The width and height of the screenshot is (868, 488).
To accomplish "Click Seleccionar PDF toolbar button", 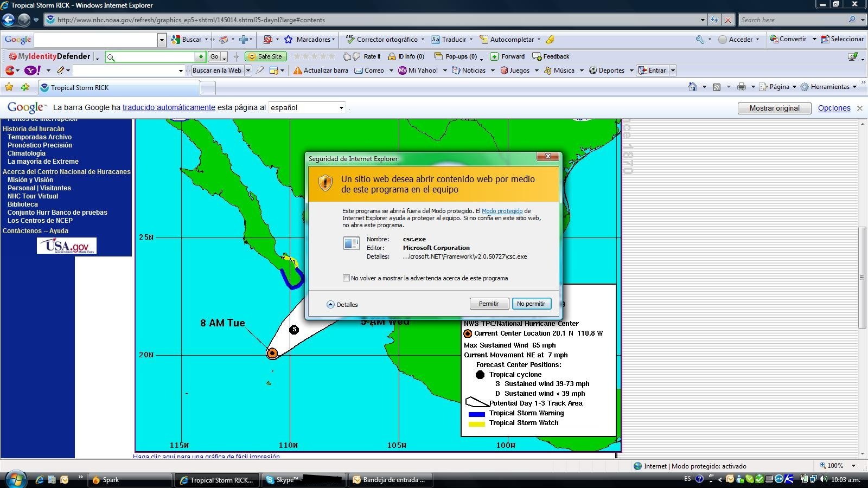I will point(843,39).
